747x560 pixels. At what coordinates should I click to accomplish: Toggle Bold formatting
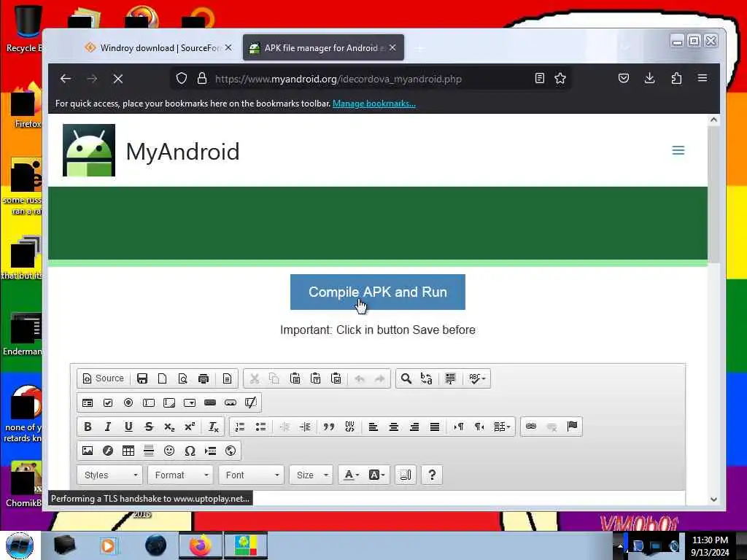(x=88, y=427)
